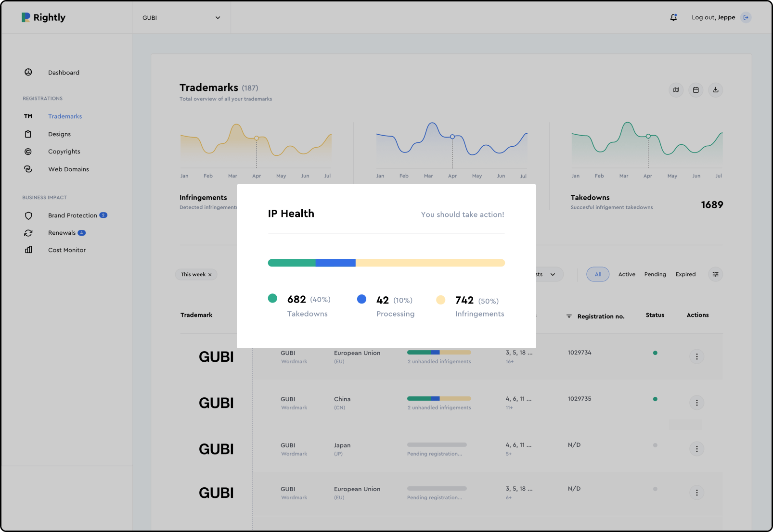Image resolution: width=773 pixels, height=532 pixels.
Task: Click the Trademark column header
Action: click(x=196, y=315)
